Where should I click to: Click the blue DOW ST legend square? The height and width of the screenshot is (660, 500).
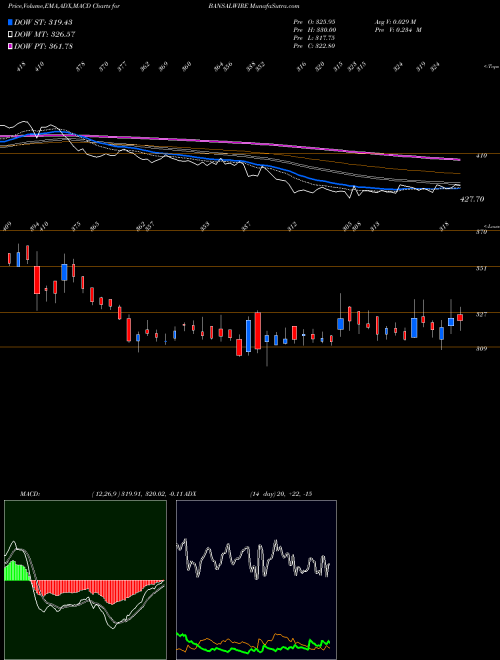[x=10, y=22]
